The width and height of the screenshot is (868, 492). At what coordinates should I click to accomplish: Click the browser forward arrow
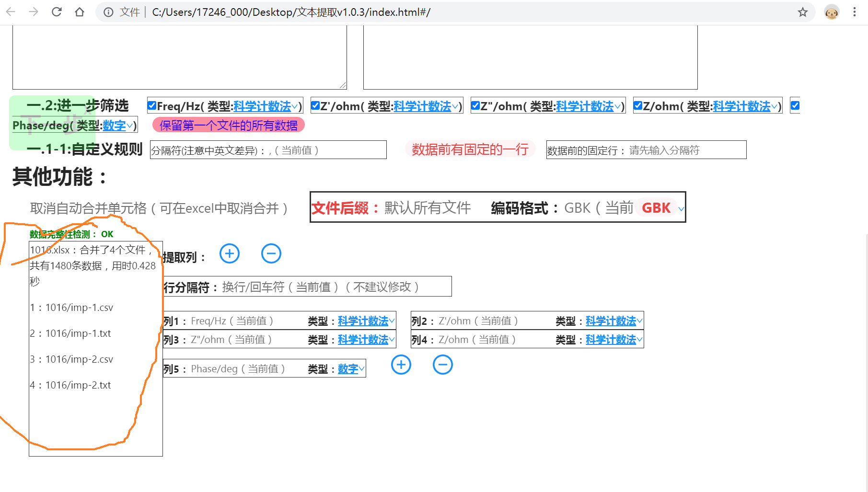(34, 12)
